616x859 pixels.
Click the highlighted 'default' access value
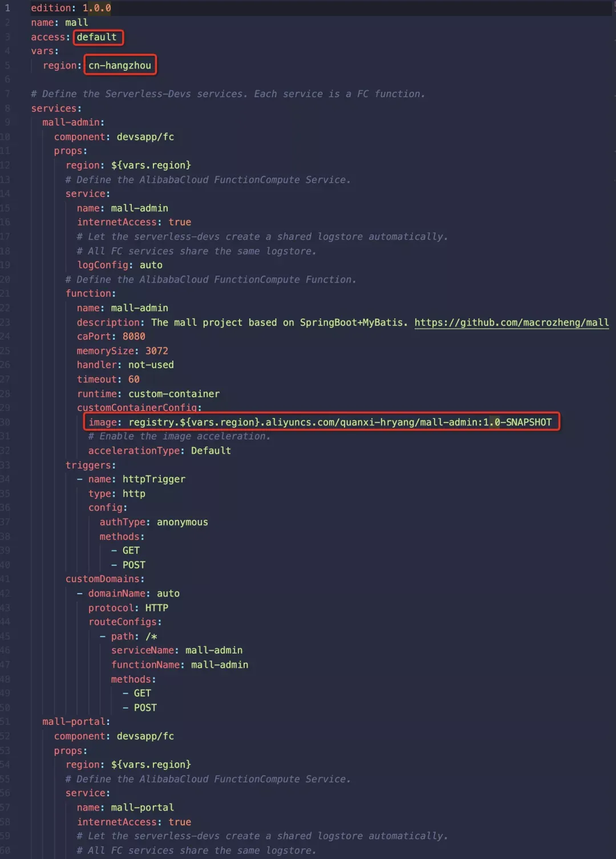coord(97,37)
